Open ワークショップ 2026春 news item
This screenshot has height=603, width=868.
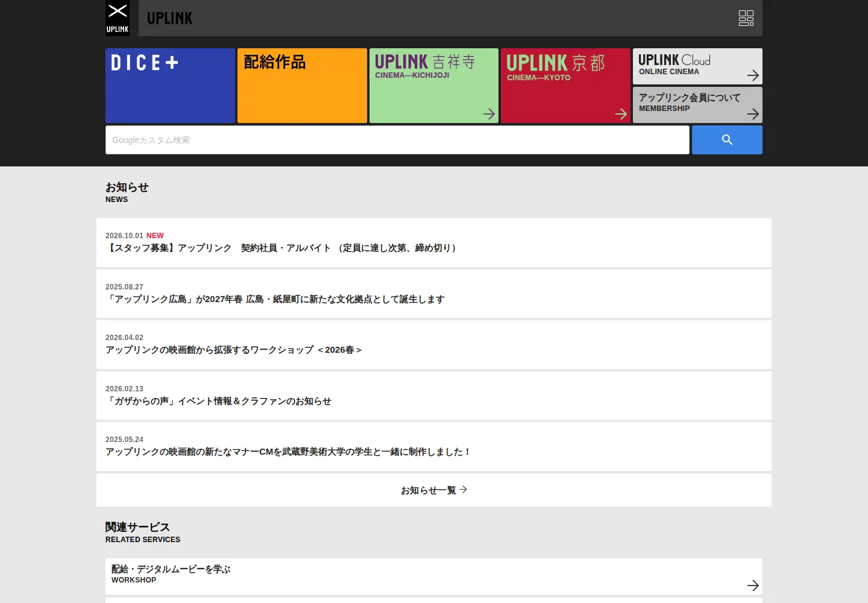point(434,344)
